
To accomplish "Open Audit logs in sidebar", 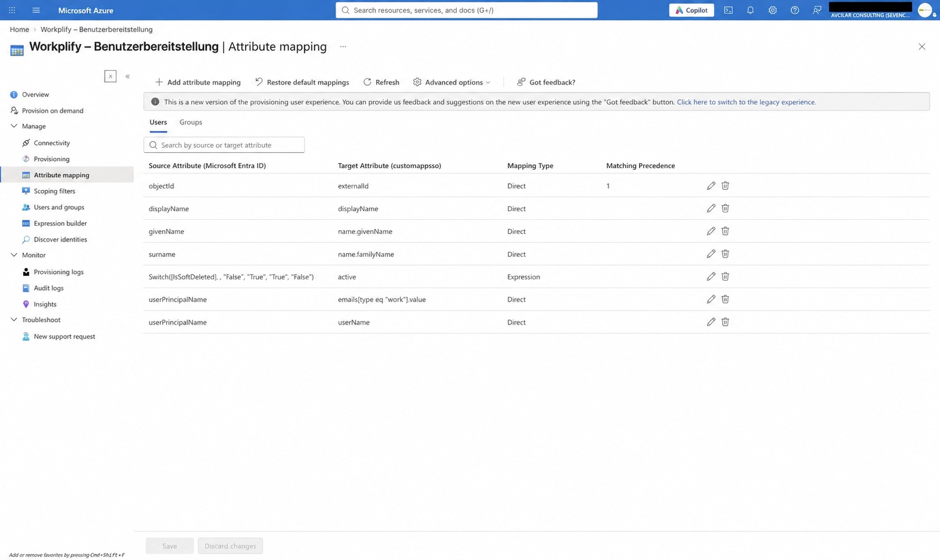I will 49,288.
